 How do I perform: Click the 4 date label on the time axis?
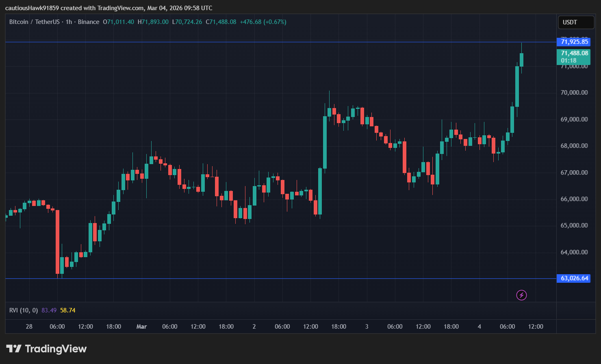[x=479, y=326]
